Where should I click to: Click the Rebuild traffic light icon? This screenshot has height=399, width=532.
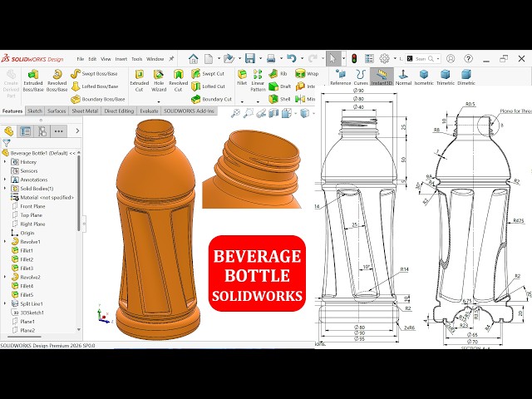(x=354, y=59)
